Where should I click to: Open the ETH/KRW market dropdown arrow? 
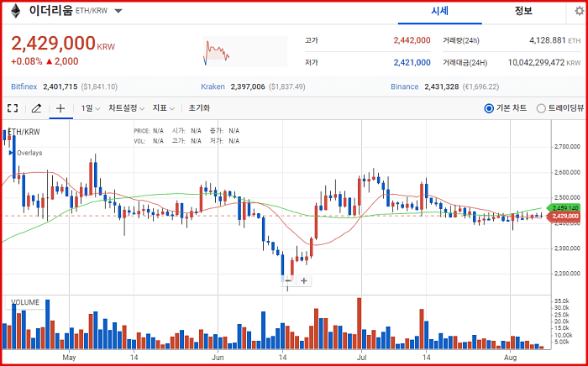coord(118,11)
